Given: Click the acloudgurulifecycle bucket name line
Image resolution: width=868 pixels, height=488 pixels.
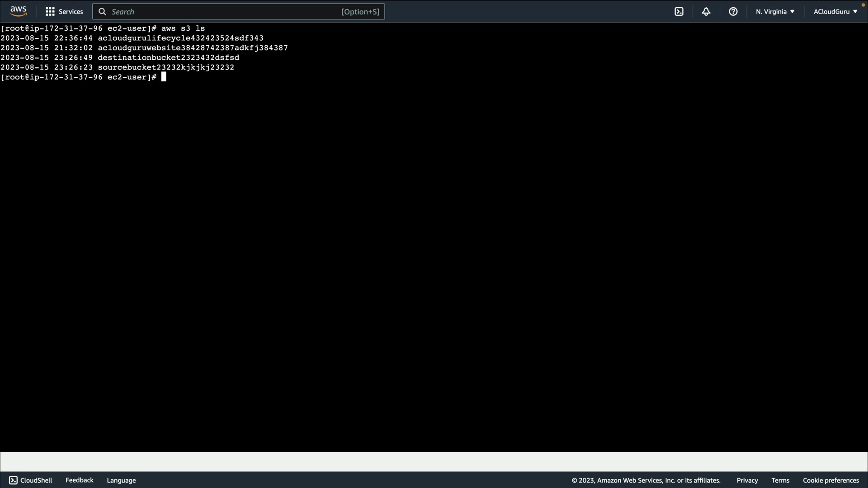Looking at the screenshot, I should (180, 38).
